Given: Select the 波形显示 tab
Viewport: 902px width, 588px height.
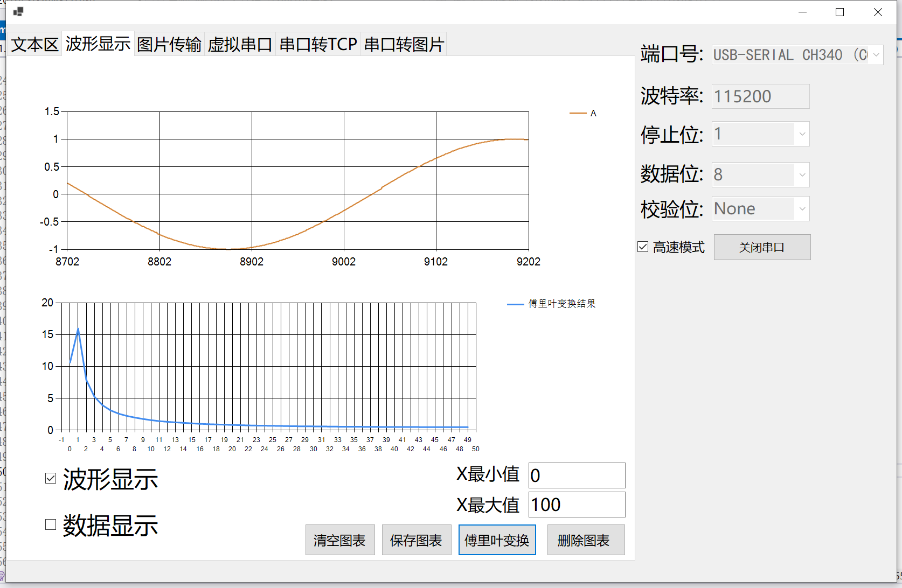Looking at the screenshot, I should click(x=98, y=43).
